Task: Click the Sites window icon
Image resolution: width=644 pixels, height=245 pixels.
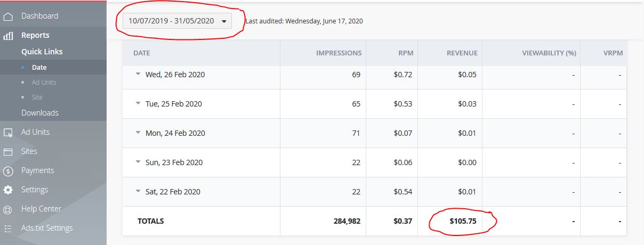Action: coord(8,152)
